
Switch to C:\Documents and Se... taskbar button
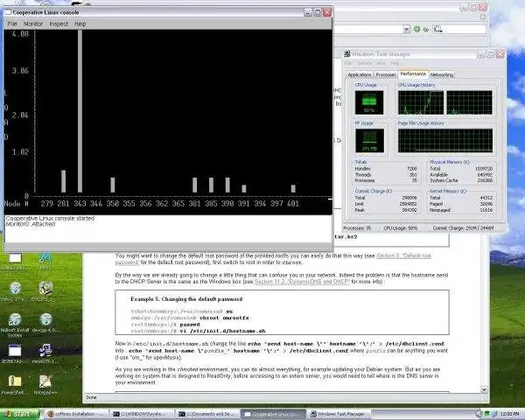coord(209,414)
